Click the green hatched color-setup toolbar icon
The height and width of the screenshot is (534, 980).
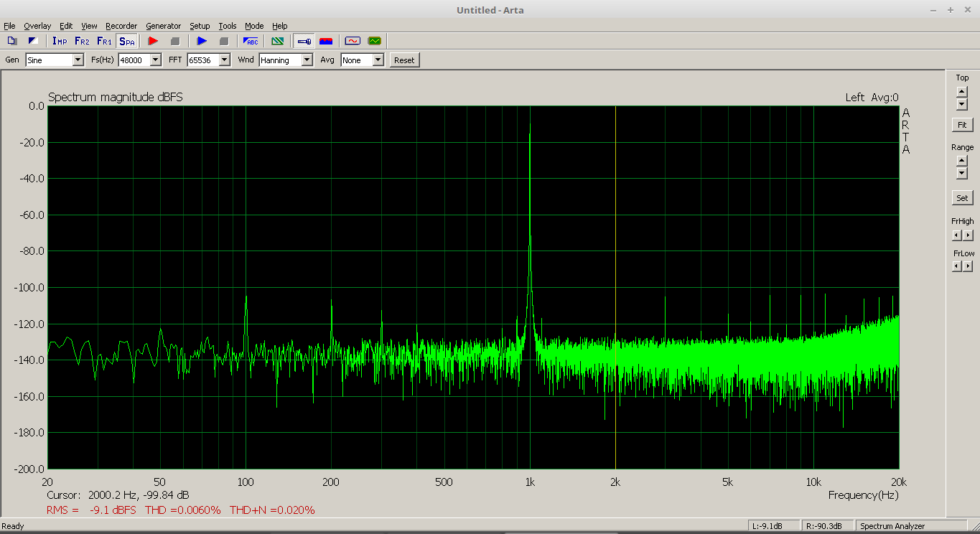click(x=277, y=41)
